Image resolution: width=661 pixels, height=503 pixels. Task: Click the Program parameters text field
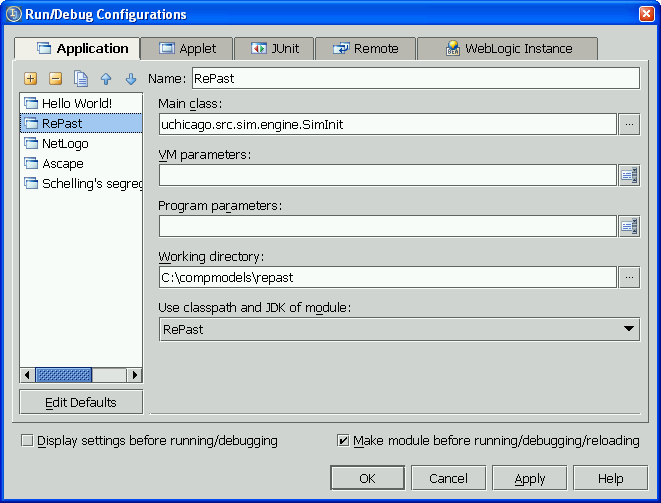click(388, 226)
